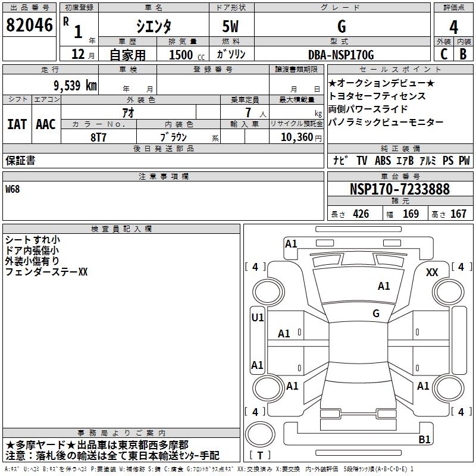
Task: Click lot number 82046
Action: 29,25
